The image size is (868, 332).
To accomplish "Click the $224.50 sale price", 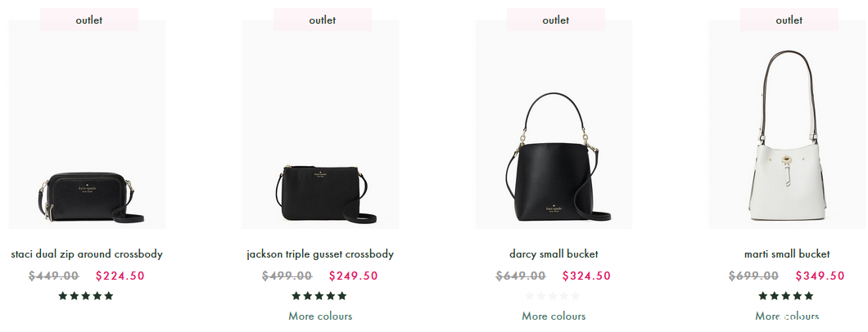I will (120, 276).
